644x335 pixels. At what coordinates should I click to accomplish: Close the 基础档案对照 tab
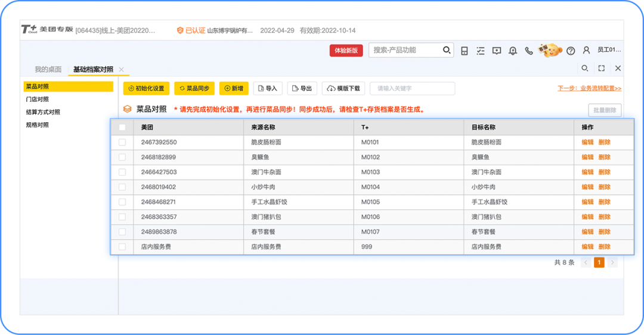click(122, 69)
